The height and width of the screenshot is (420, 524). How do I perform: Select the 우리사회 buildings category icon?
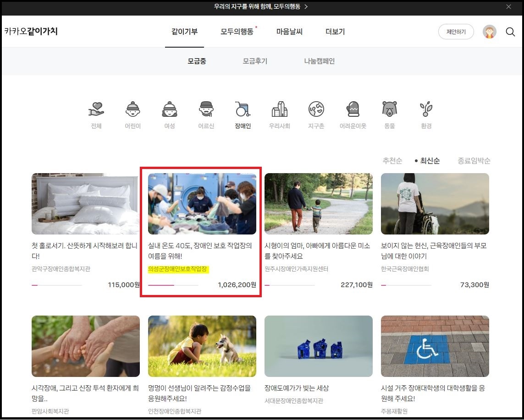279,109
